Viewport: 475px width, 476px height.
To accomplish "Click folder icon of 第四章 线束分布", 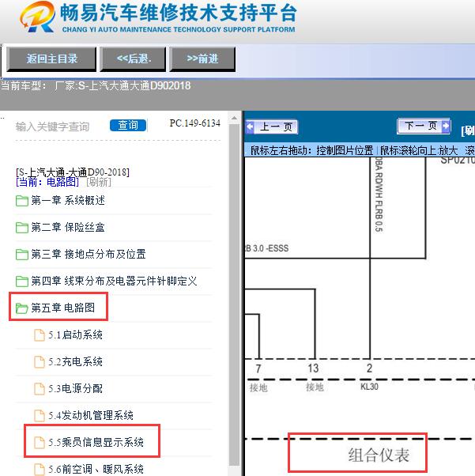I will 22,281.
